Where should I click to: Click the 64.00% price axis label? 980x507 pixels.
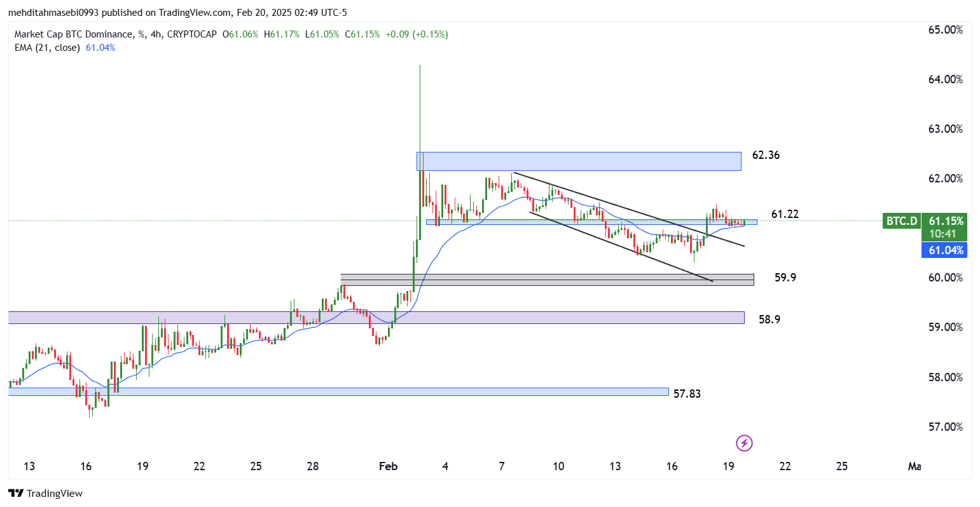click(946, 79)
